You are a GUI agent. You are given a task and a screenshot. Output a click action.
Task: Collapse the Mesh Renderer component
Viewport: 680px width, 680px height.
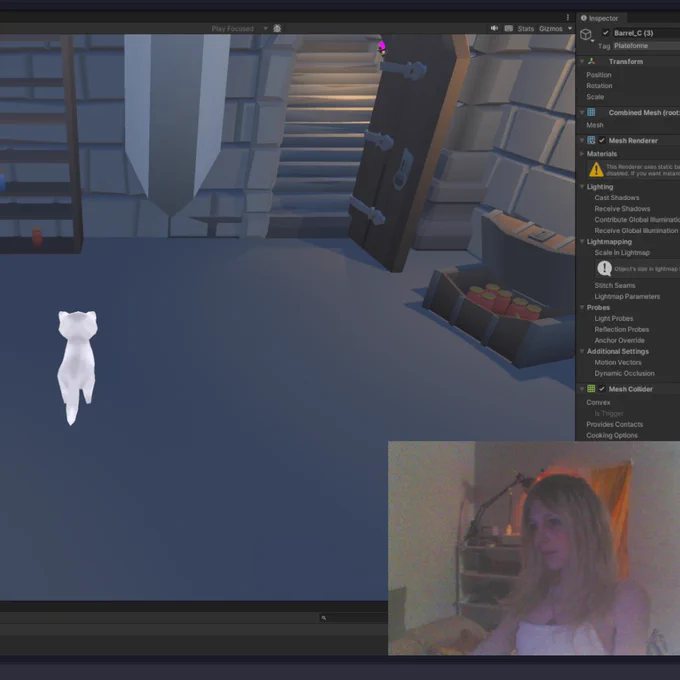click(x=582, y=141)
